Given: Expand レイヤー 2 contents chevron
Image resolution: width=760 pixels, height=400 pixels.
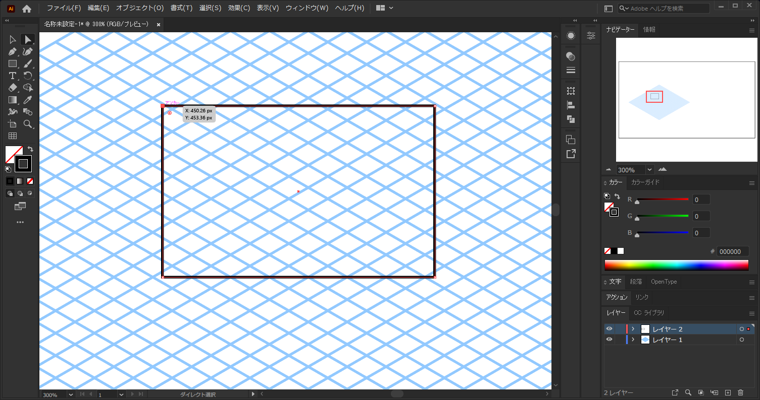Looking at the screenshot, I should (633, 329).
